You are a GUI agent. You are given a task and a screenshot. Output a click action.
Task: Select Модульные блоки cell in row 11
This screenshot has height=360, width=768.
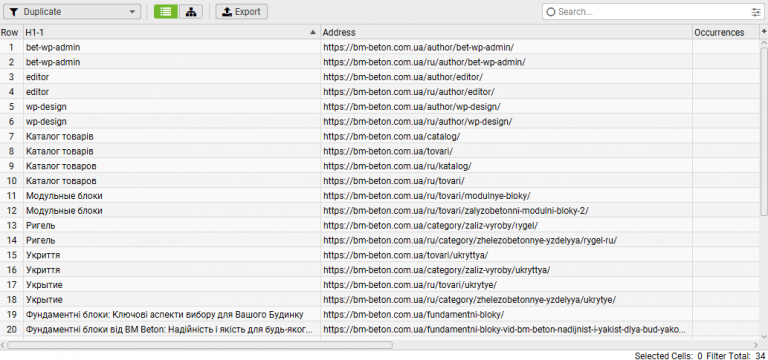click(171, 196)
